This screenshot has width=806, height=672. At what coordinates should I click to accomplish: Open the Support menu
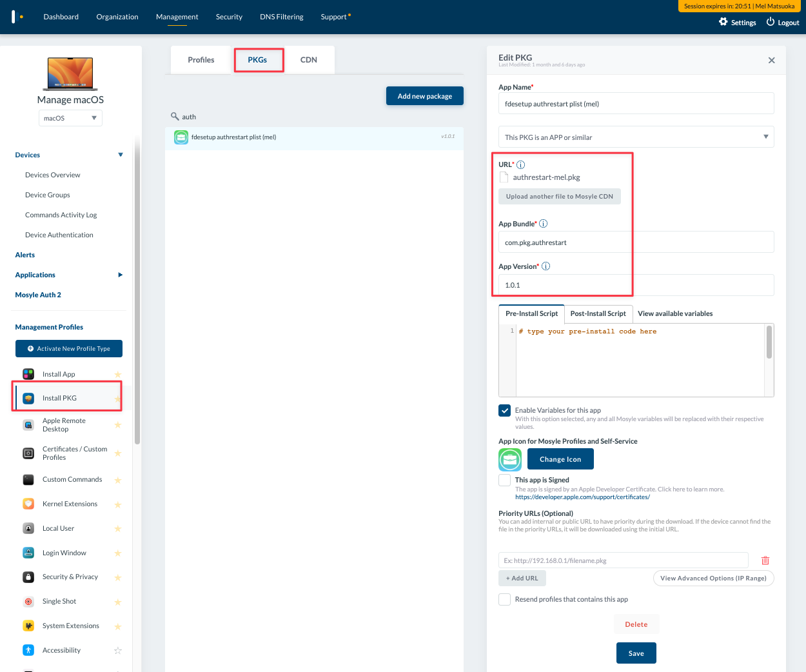(x=334, y=17)
